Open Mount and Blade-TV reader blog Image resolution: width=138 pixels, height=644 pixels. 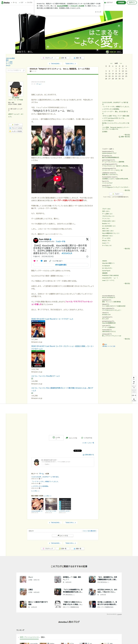pos(108,298)
